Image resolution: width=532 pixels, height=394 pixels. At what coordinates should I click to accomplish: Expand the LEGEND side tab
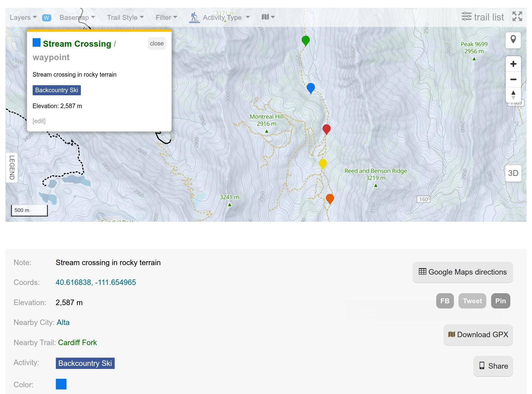pyautogui.click(x=12, y=168)
